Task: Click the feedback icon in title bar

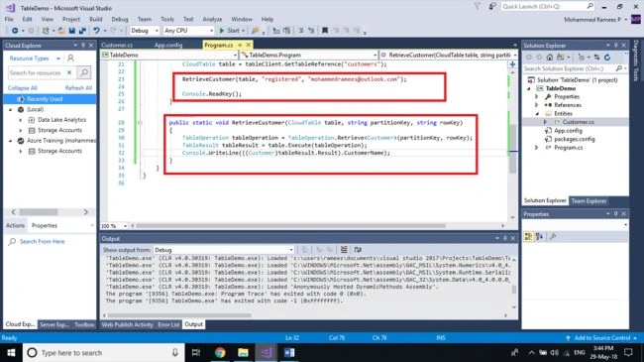Action: click(492, 6)
